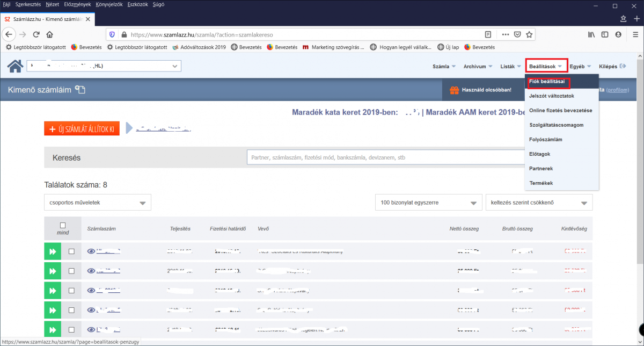This screenshot has width=644, height=346.
Task: Expand the Számla menu
Action: [x=444, y=67]
